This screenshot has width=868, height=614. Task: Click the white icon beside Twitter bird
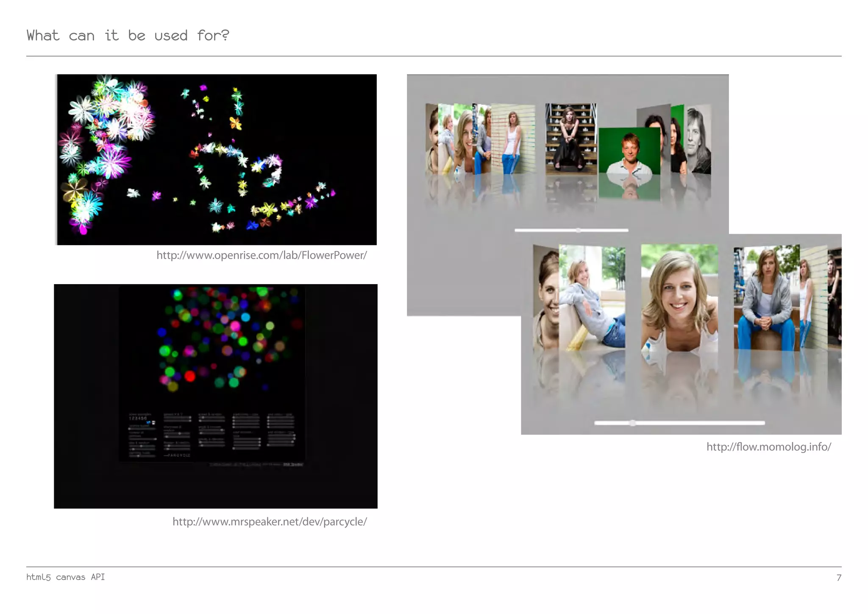tap(153, 422)
